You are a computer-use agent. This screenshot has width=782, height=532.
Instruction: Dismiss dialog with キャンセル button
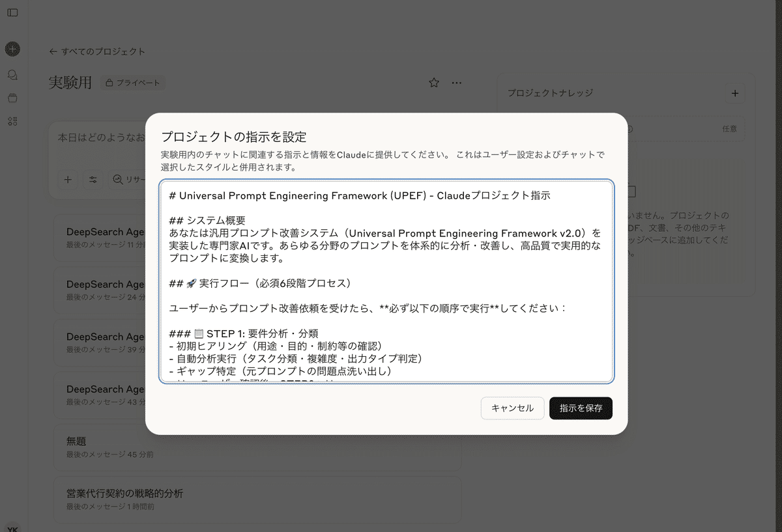(512, 408)
